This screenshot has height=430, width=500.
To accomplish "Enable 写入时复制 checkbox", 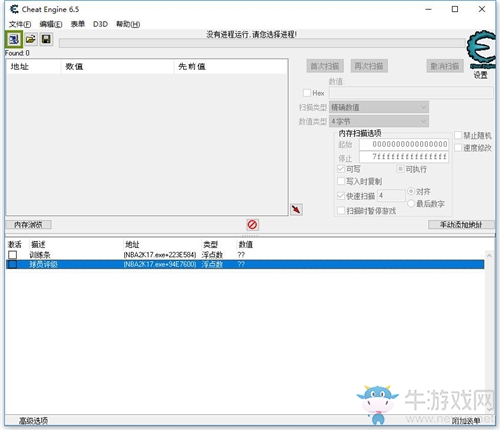I will pos(341,181).
